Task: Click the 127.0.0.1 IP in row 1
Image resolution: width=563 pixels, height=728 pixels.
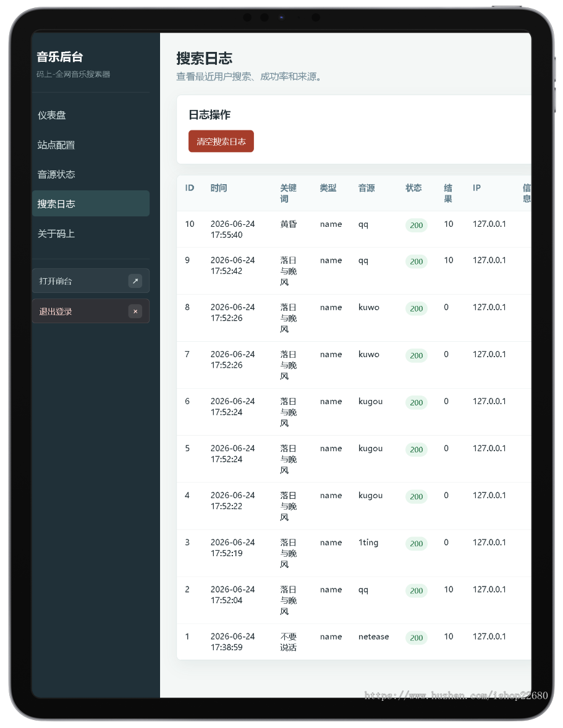Action: click(489, 637)
